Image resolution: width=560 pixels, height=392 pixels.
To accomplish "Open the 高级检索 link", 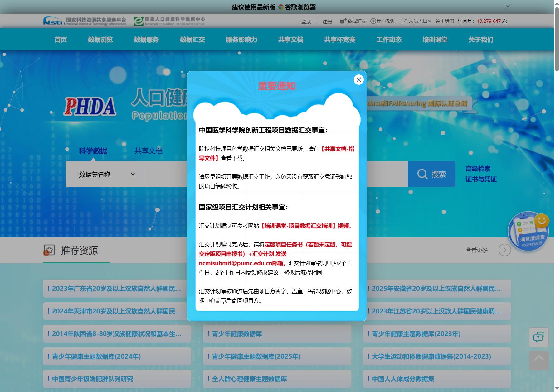I will tap(478, 169).
